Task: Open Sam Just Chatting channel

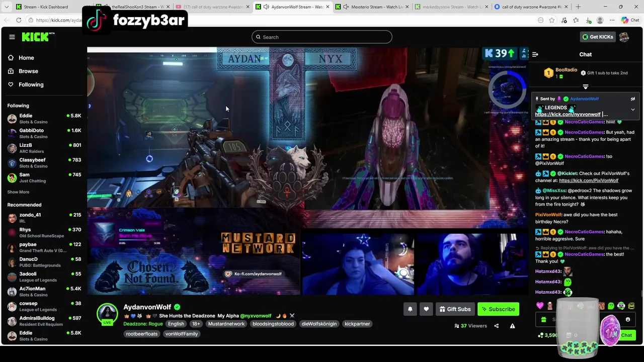Action: pyautogui.click(x=44, y=177)
